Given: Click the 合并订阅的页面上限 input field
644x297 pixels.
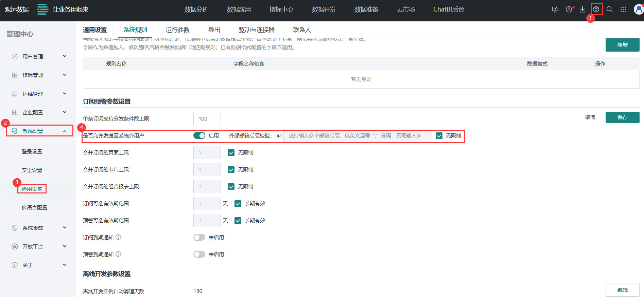Looking at the screenshot, I should tap(207, 152).
